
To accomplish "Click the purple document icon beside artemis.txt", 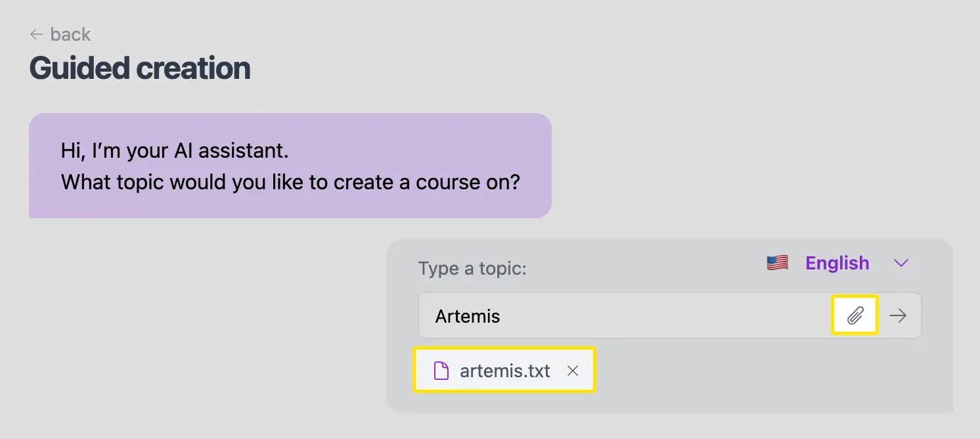I will [443, 370].
